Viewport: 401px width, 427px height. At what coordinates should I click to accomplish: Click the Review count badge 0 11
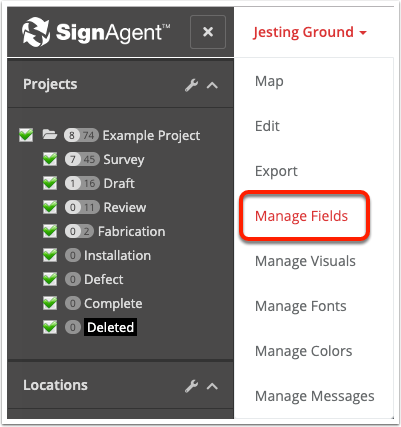82,207
